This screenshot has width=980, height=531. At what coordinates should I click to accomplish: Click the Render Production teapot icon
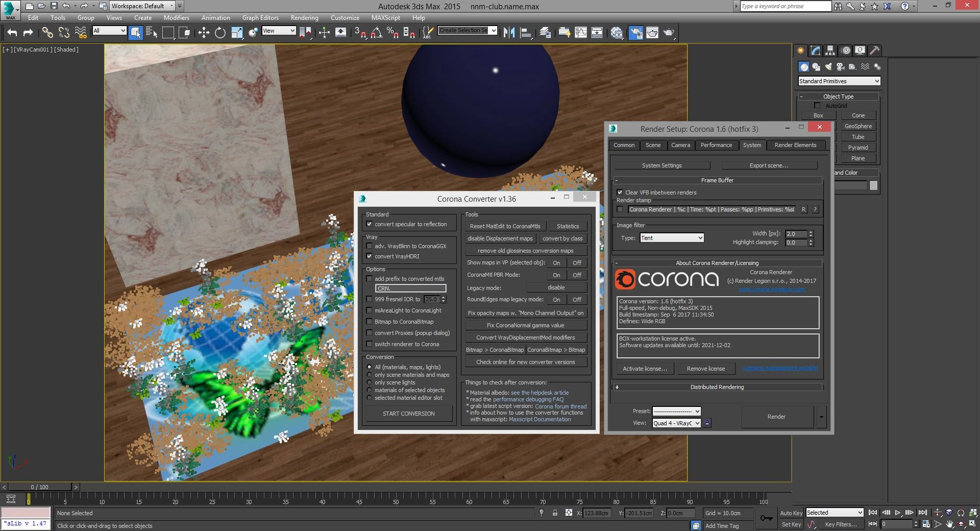click(669, 33)
